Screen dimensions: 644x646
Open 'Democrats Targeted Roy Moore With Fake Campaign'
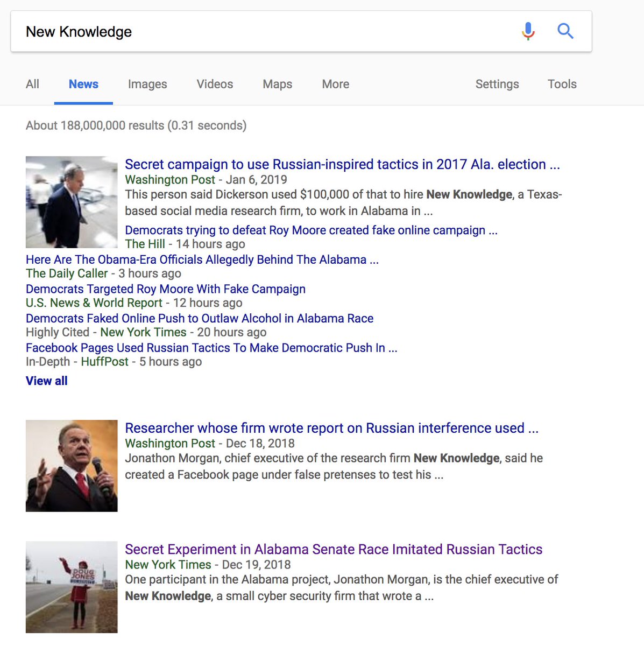pyautogui.click(x=166, y=289)
